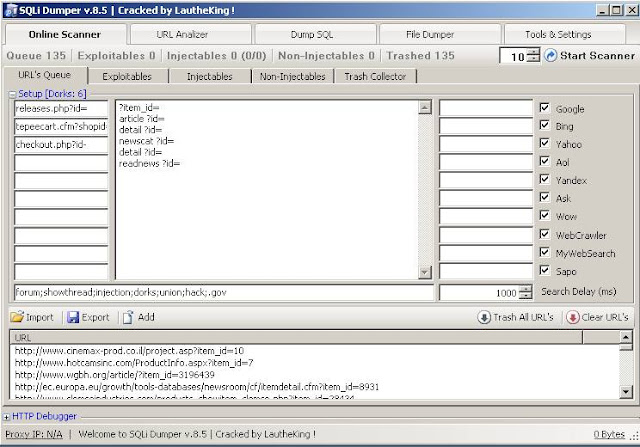Screen dimensions: 640x447
Task: Disable the Yahoo search engine
Action: (544, 143)
